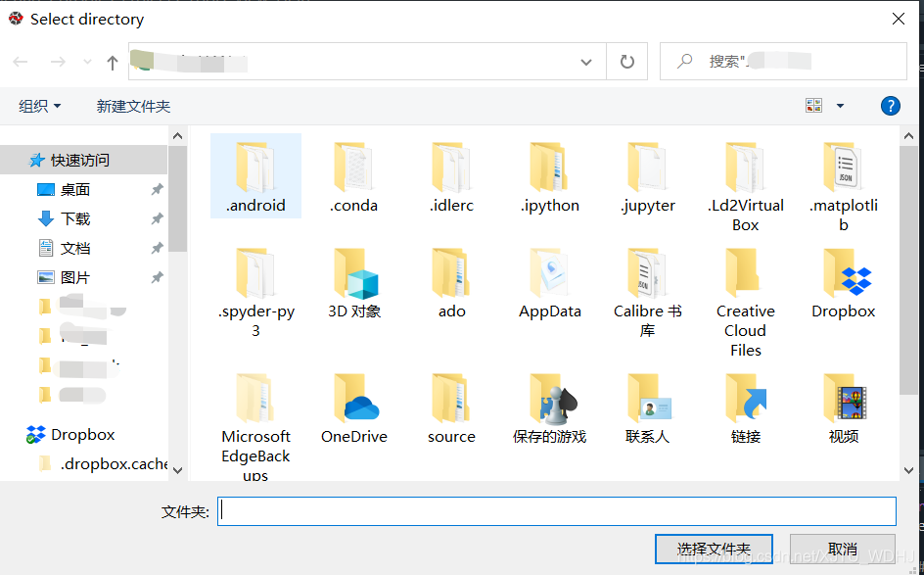Screen dimensions: 924x575
Task: Select 下载 in quick access sidebar
Action: click(75, 218)
